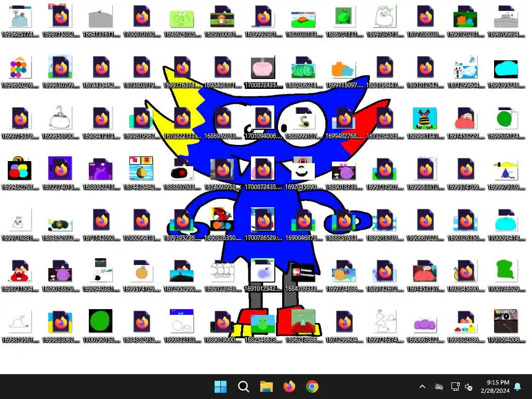This screenshot has width=532, height=399.
Task: Open the Windows Start menu
Action: click(x=220, y=387)
